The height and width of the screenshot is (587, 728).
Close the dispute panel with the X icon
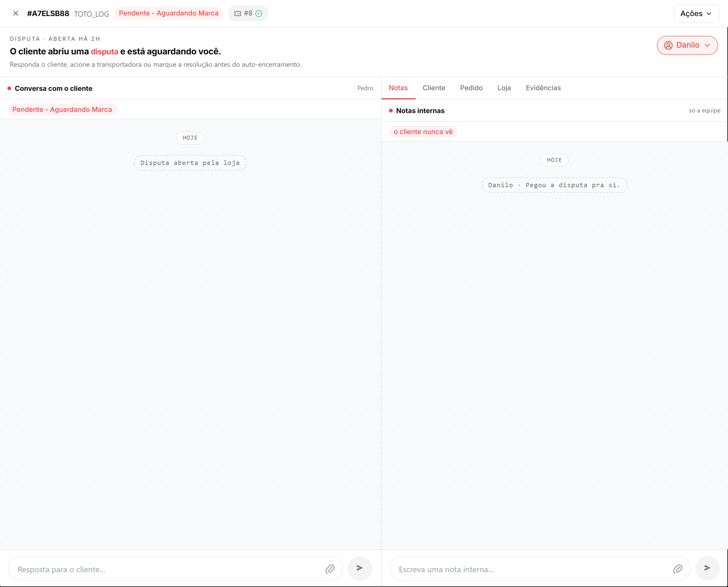point(15,14)
